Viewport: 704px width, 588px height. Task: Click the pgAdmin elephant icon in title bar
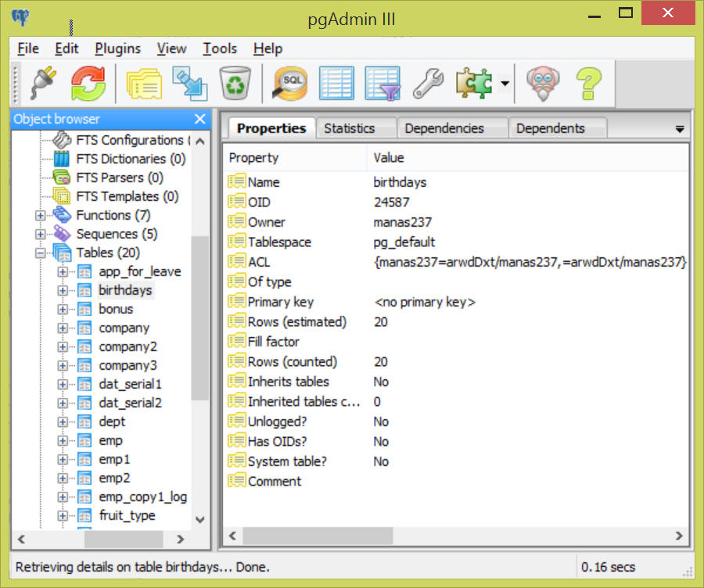[x=20, y=18]
